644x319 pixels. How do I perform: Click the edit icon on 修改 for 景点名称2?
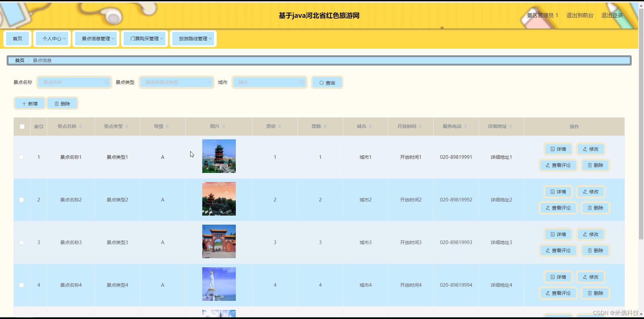click(585, 192)
